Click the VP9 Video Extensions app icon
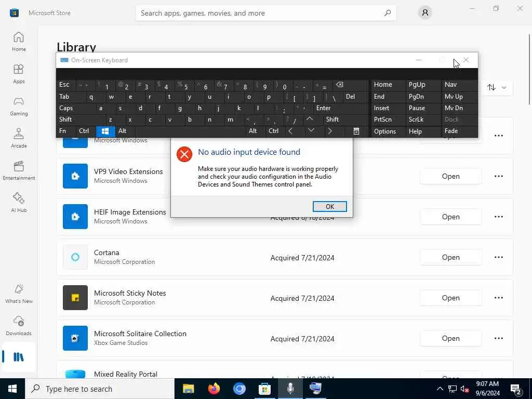This screenshot has width=532, height=399. 75,176
